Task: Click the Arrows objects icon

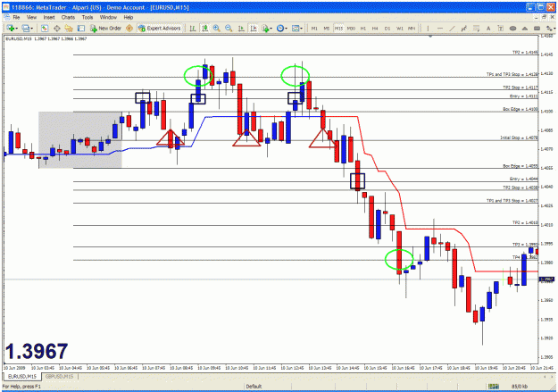Action: (x=549, y=28)
